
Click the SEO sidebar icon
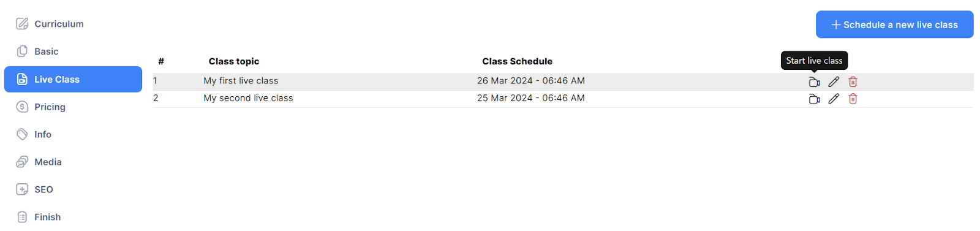(22, 189)
